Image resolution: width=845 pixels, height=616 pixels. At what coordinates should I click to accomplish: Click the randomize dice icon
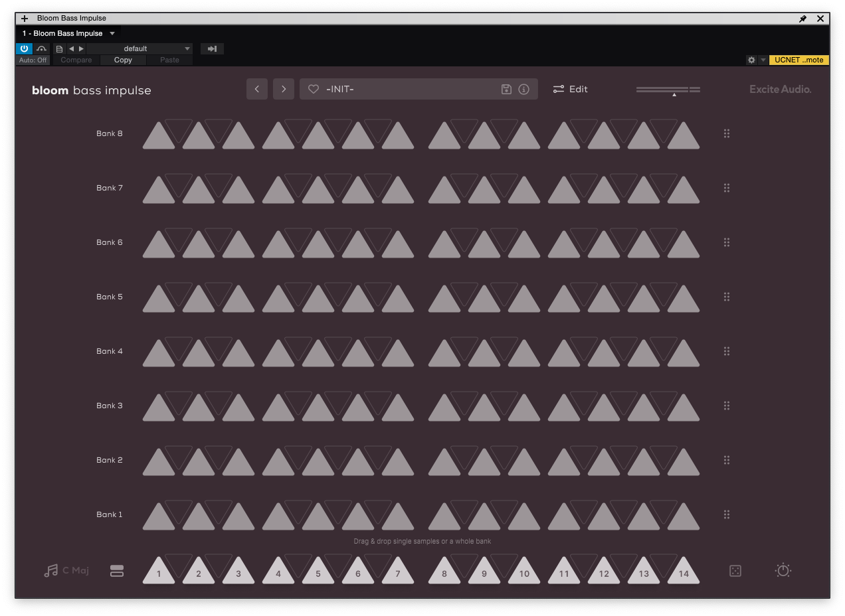coord(735,571)
